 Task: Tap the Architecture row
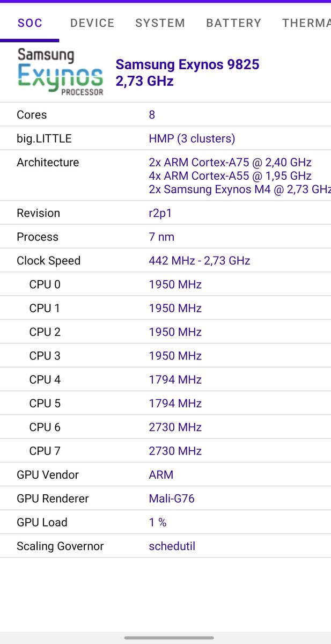pyautogui.click(x=165, y=175)
